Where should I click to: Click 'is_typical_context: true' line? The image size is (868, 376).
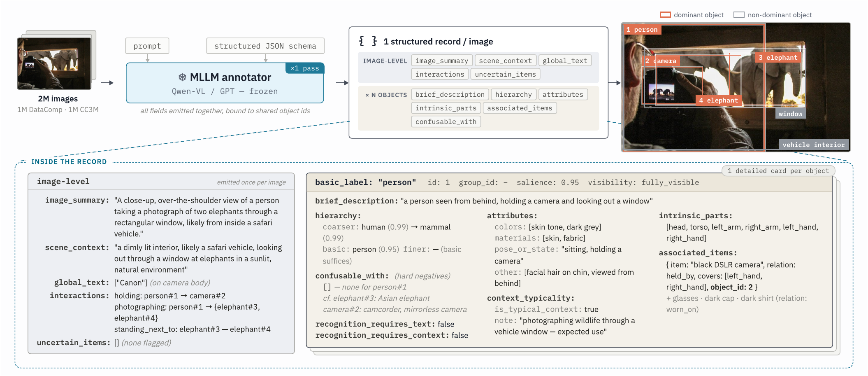coord(546,309)
